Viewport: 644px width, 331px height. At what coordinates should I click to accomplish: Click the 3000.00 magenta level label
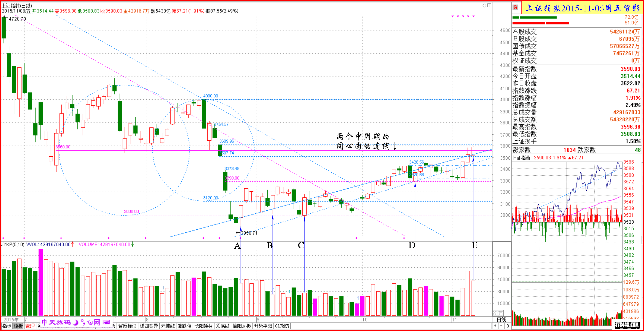click(131, 211)
